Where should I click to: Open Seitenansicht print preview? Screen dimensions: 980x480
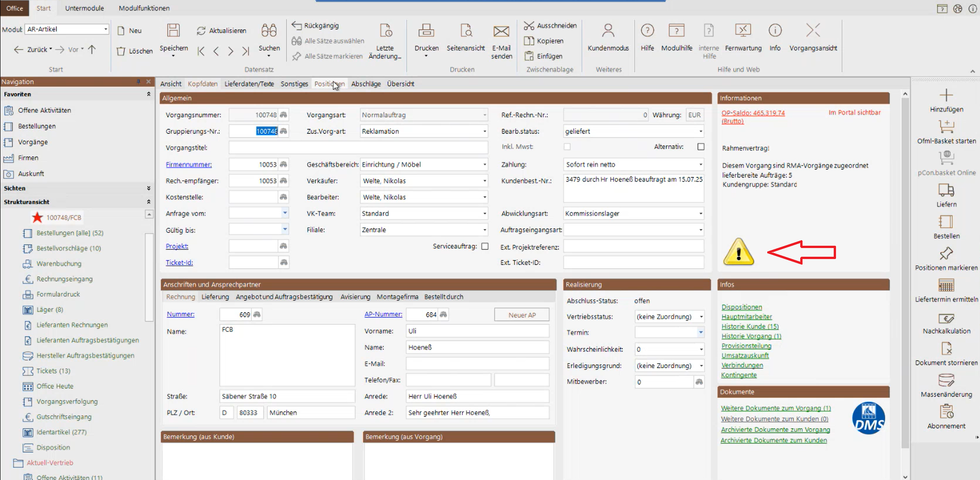tap(465, 31)
